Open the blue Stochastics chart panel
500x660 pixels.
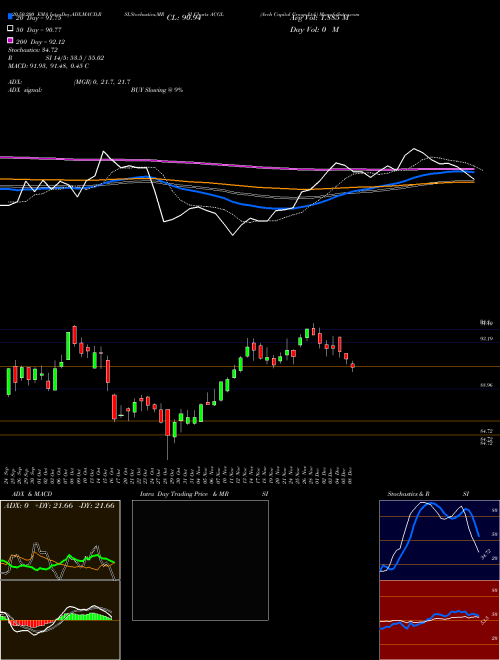[439, 540]
